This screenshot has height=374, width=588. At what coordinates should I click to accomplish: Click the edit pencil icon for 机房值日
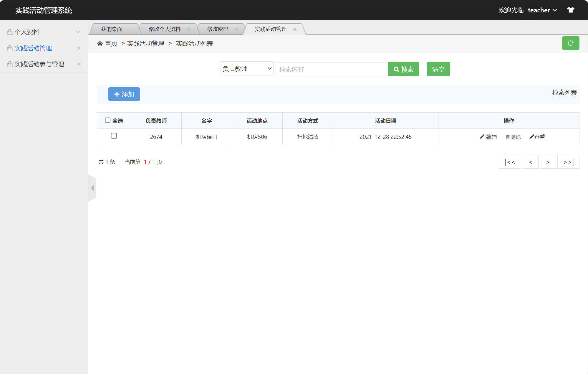point(481,137)
